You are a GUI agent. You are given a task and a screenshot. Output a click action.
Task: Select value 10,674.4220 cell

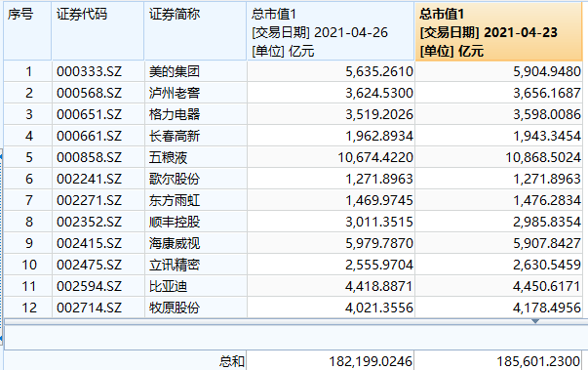[331, 157]
